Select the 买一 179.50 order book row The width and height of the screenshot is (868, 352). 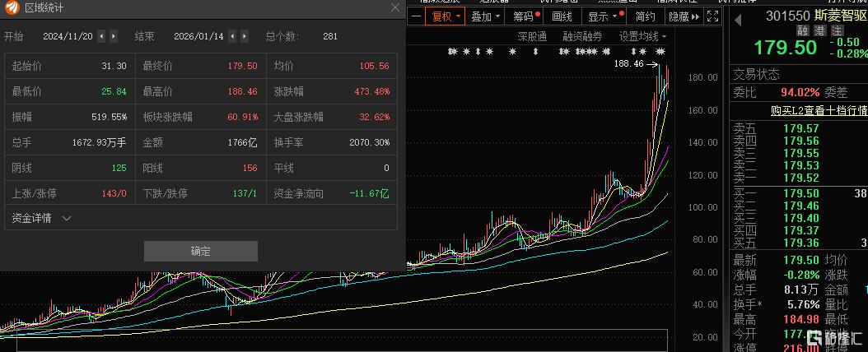tap(798, 193)
